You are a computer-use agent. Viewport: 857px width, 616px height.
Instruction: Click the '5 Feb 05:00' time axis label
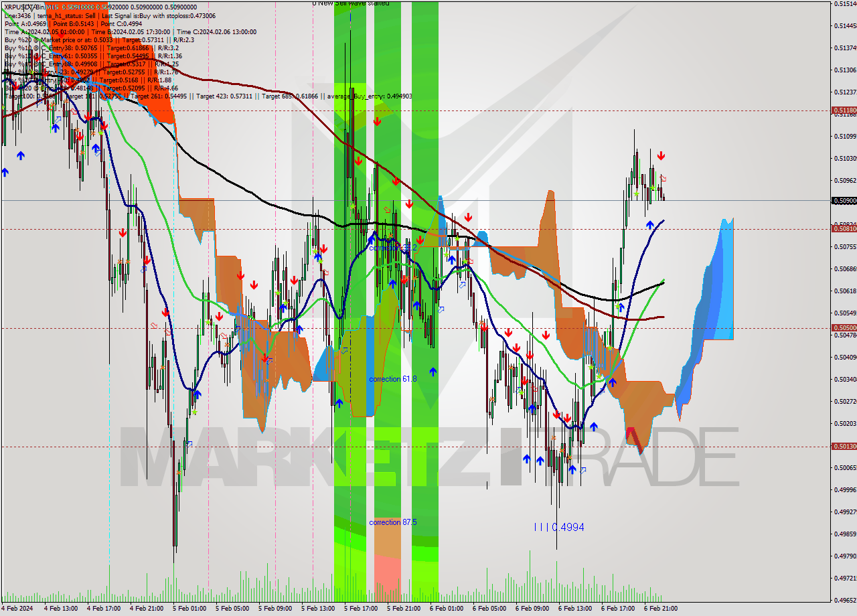pyautogui.click(x=232, y=609)
